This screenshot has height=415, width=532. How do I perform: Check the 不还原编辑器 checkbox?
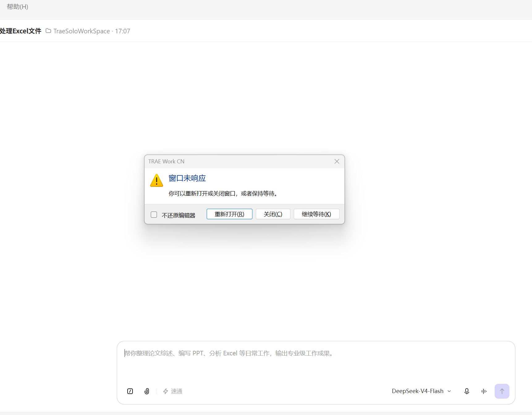point(154,215)
